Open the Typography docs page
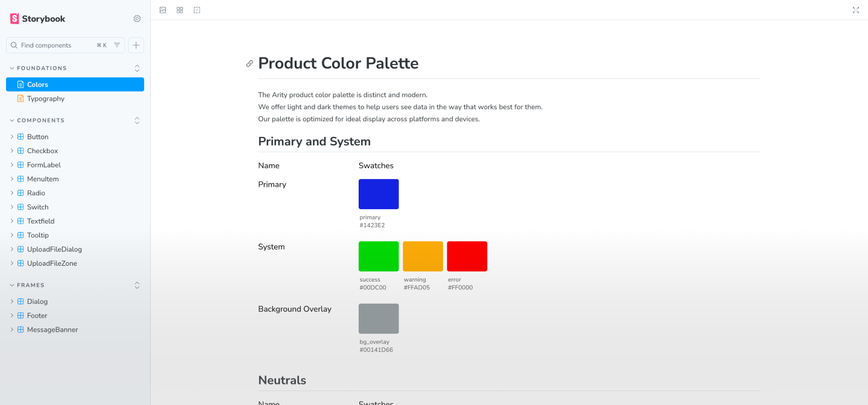 (x=45, y=99)
